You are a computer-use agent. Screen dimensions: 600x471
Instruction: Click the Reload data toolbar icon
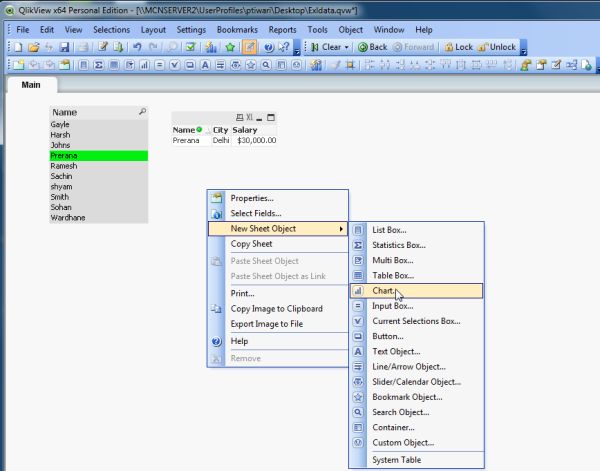[118, 47]
